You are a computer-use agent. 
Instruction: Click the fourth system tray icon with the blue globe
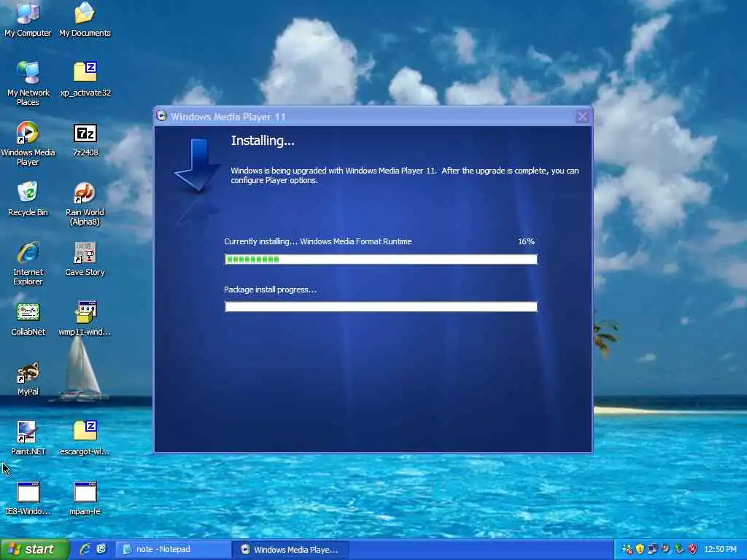point(666,550)
